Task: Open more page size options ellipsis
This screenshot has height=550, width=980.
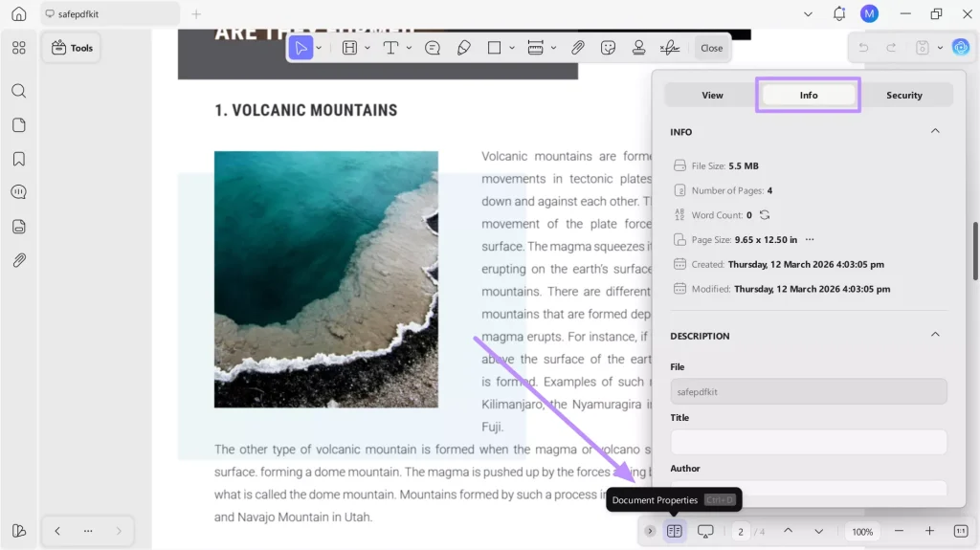Action: [810, 239]
